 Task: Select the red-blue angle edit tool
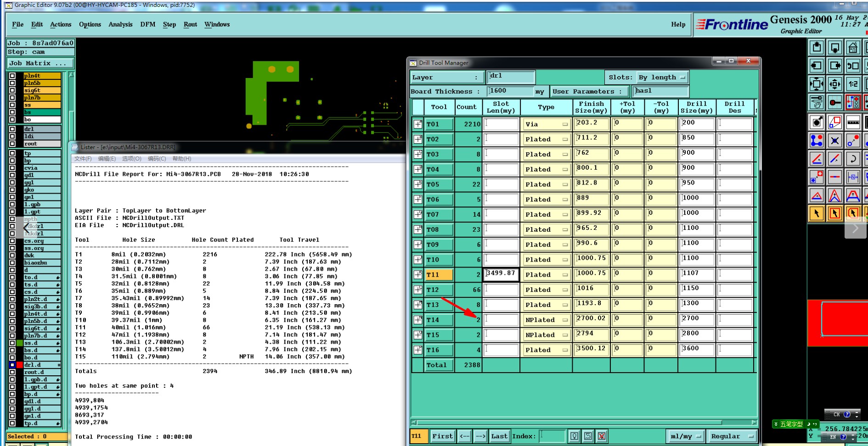coord(817,159)
